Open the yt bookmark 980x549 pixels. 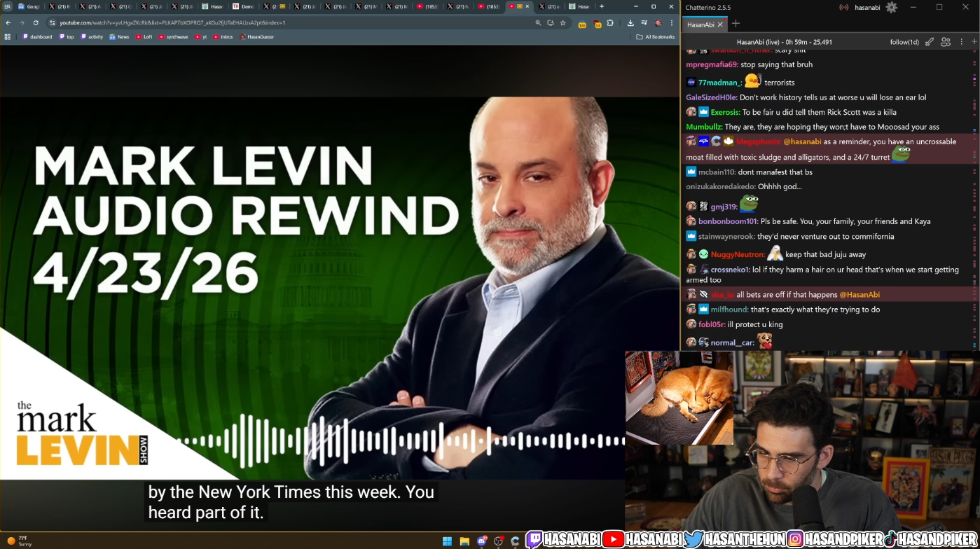[200, 36]
